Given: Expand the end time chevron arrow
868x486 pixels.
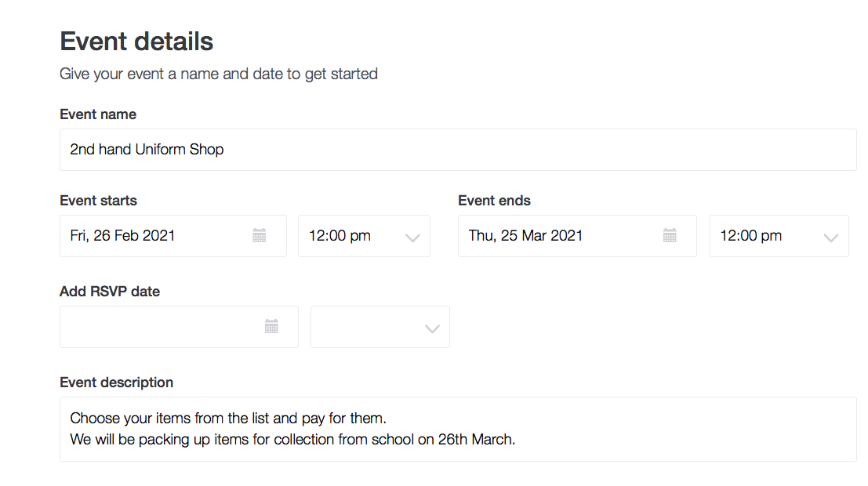Looking at the screenshot, I should pos(830,238).
